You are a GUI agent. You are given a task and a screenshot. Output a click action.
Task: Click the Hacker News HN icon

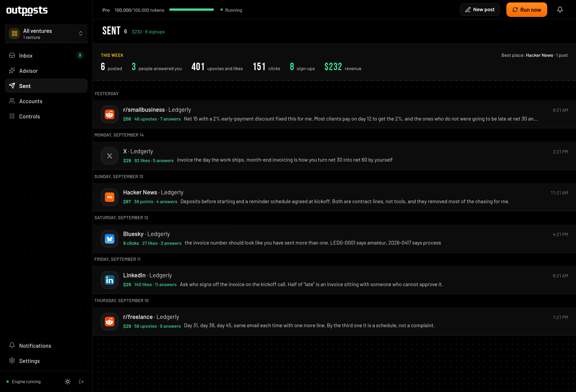[x=110, y=197]
